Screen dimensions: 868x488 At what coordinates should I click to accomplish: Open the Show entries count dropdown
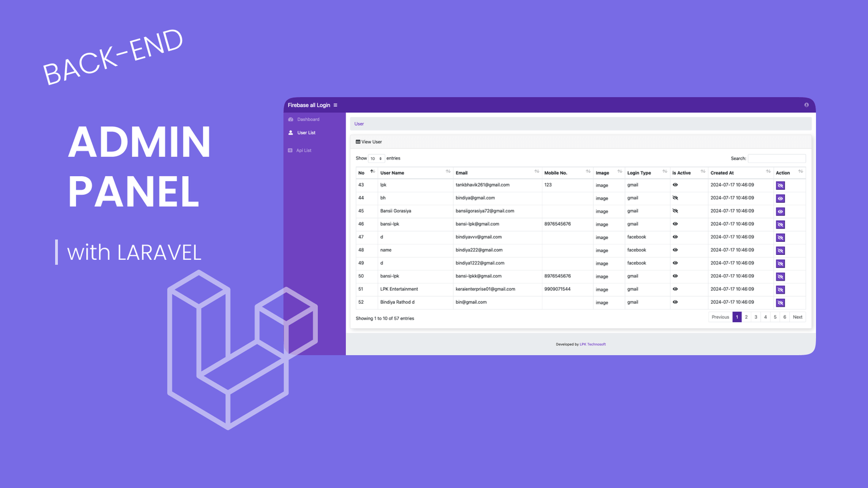point(376,158)
